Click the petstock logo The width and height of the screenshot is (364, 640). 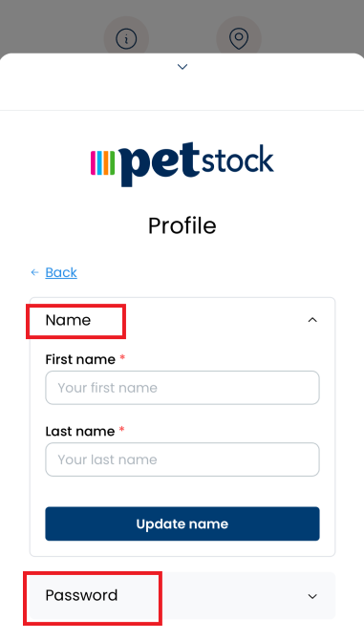tap(182, 164)
